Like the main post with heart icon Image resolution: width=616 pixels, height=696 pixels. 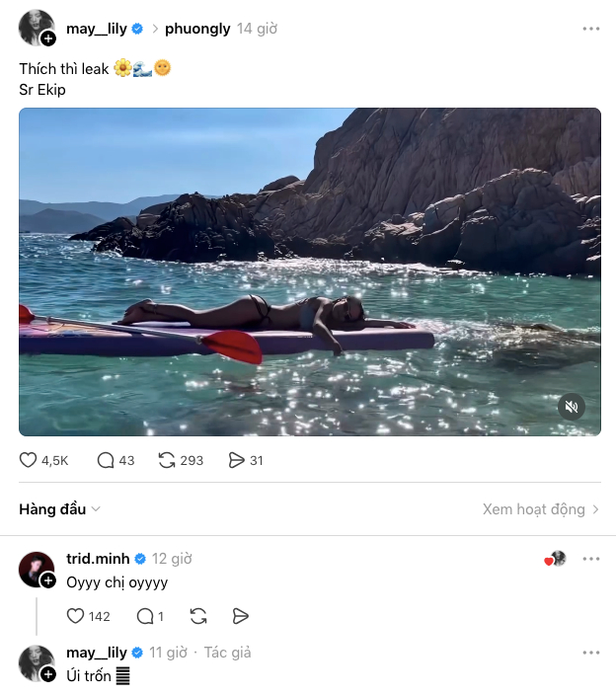[30, 460]
